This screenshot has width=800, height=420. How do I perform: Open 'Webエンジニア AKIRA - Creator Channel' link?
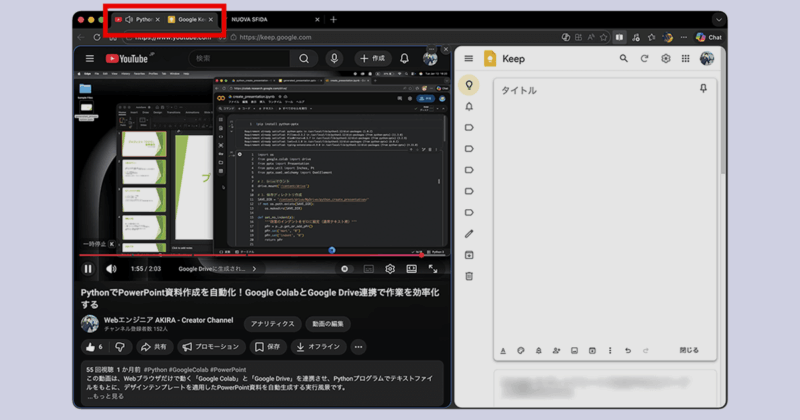168,320
